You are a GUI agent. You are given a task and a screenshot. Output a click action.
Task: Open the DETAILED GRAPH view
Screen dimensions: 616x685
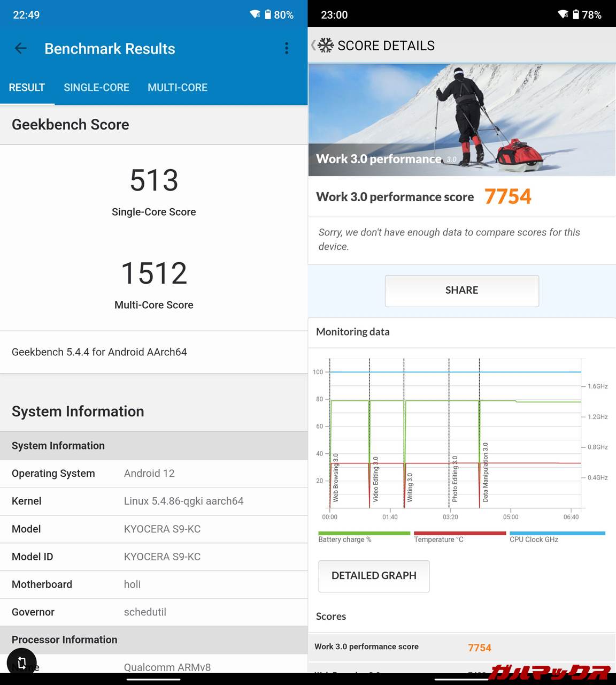tap(374, 576)
